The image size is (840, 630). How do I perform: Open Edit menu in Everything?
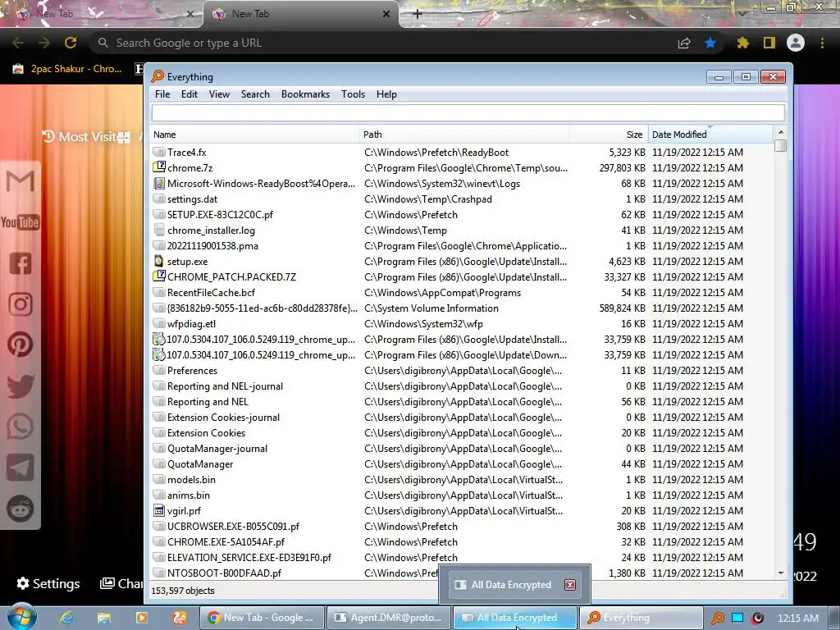pos(189,94)
